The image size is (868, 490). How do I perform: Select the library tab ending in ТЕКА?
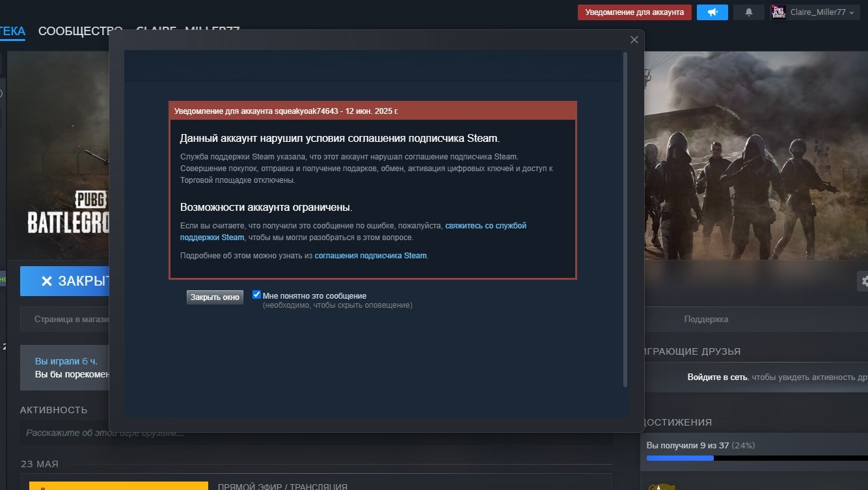(x=12, y=31)
